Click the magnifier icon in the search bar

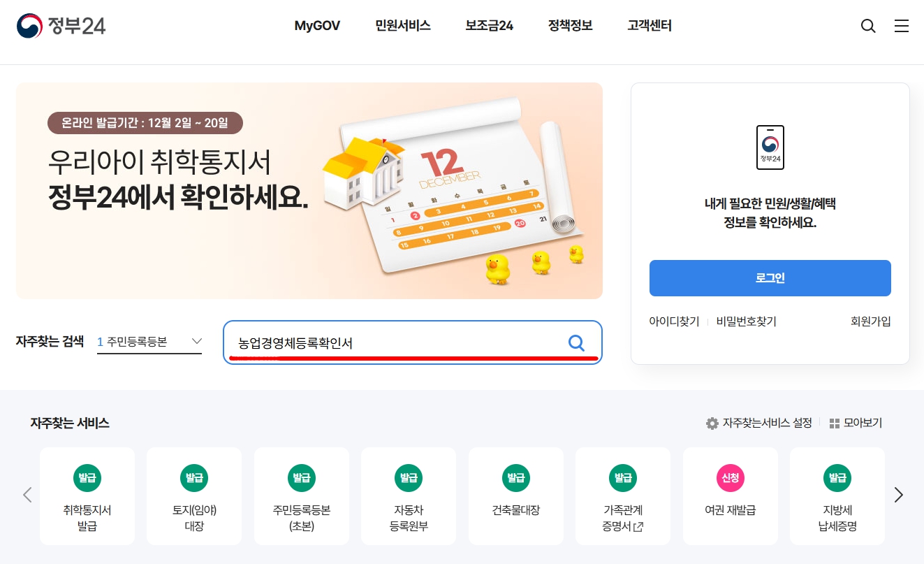(x=576, y=342)
